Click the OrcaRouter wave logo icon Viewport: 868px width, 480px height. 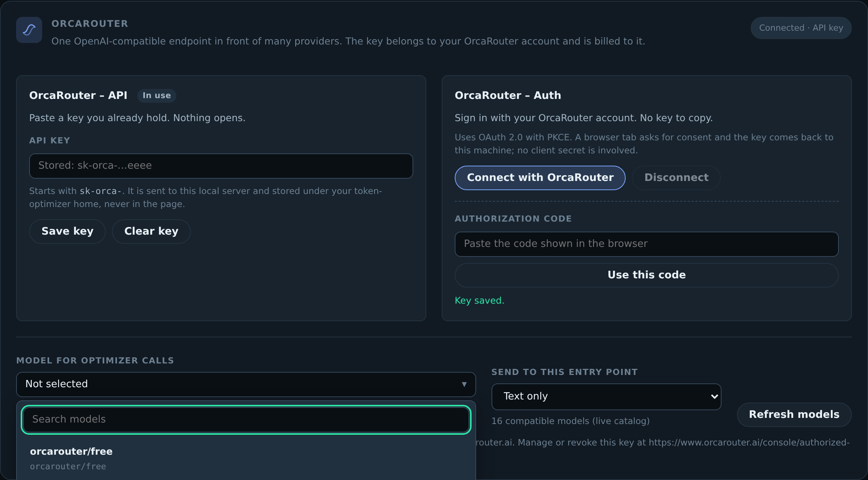click(x=29, y=30)
